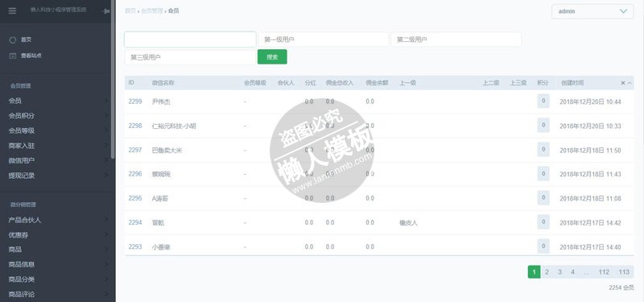
Task: Click 橡皮人 in 上一级 column
Action: [408, 223]
